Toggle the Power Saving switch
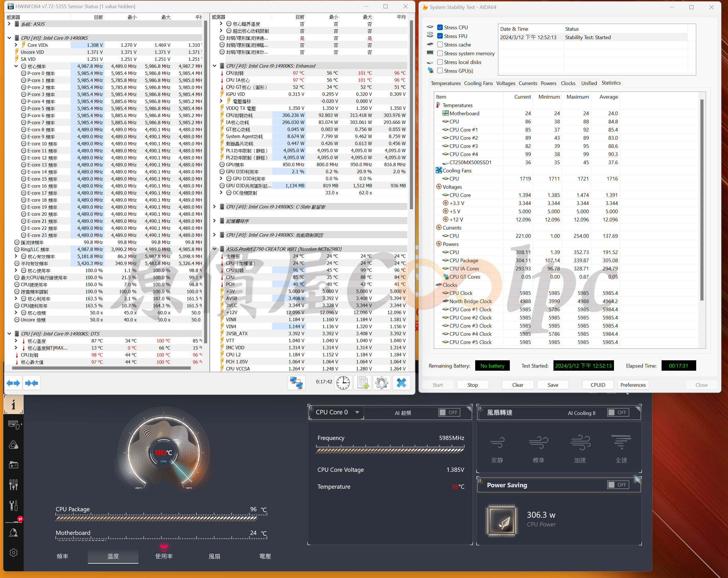This screenshot has height=578, width=728. click(x=618, y=485)
